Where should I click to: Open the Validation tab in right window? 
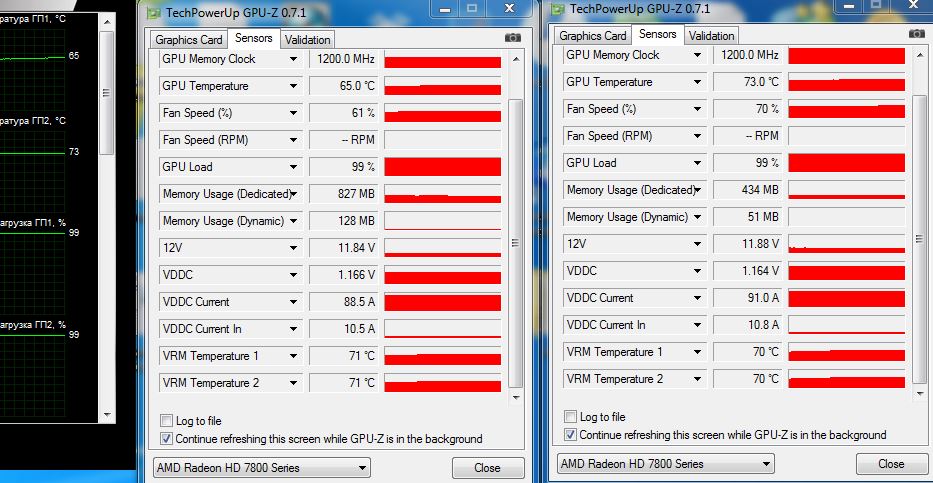711,36
